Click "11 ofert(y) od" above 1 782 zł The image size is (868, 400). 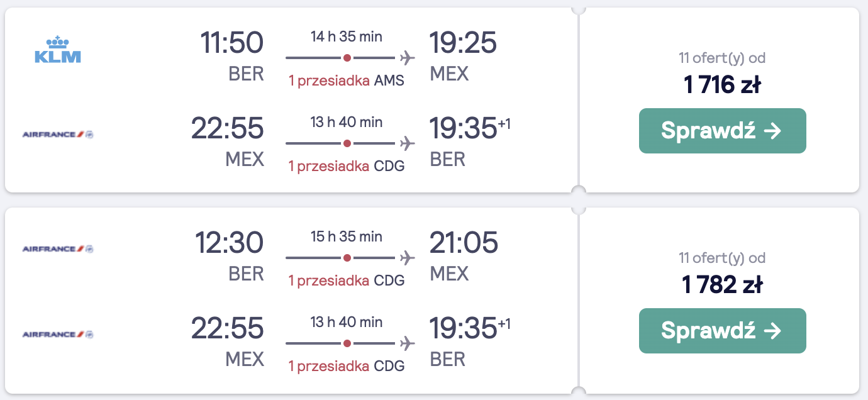click(722, 258)
